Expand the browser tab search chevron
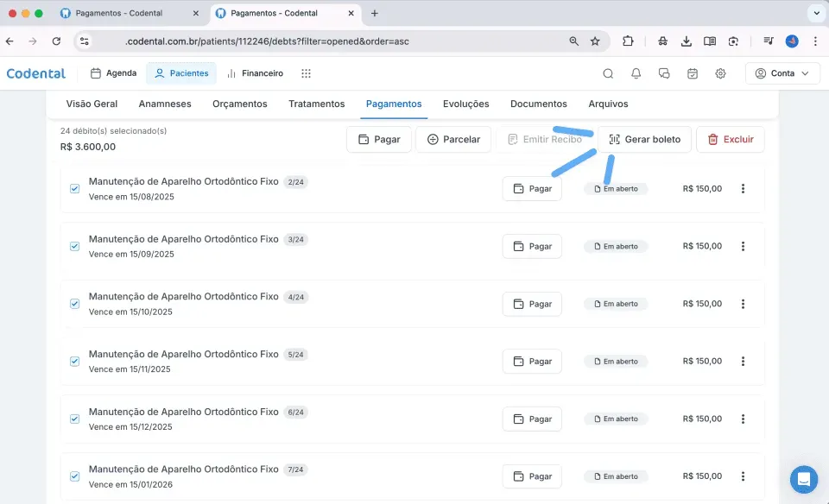 coord(816,13)
